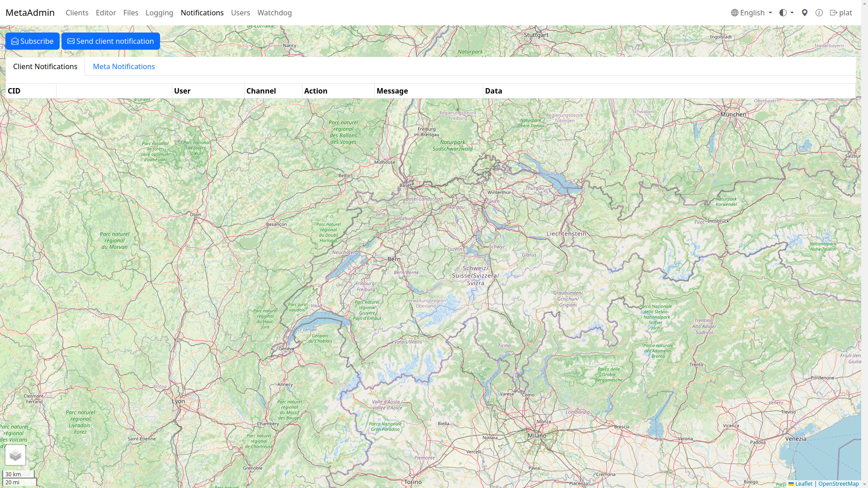Open the Leaflet attribution link
Screen dimensions: 868x488
[x=804, y=483]
